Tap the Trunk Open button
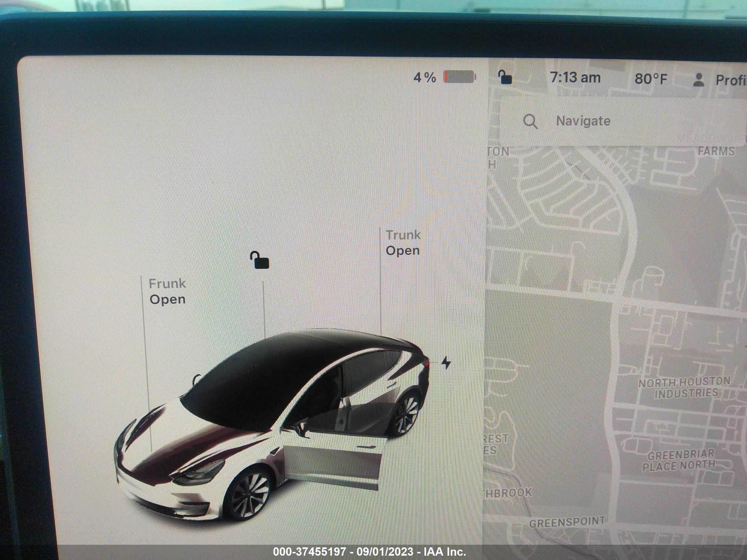Screen dimensions: 747x560 (403, 243)
